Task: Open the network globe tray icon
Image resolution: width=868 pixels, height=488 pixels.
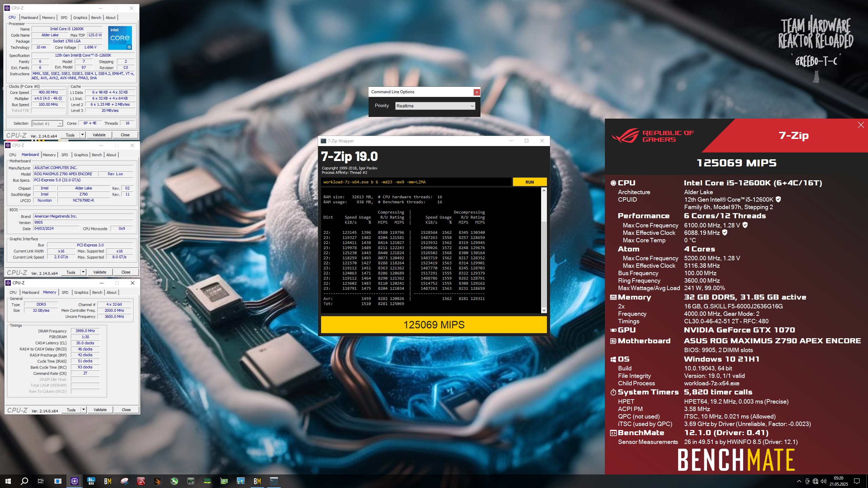Action: click(815, 481)
